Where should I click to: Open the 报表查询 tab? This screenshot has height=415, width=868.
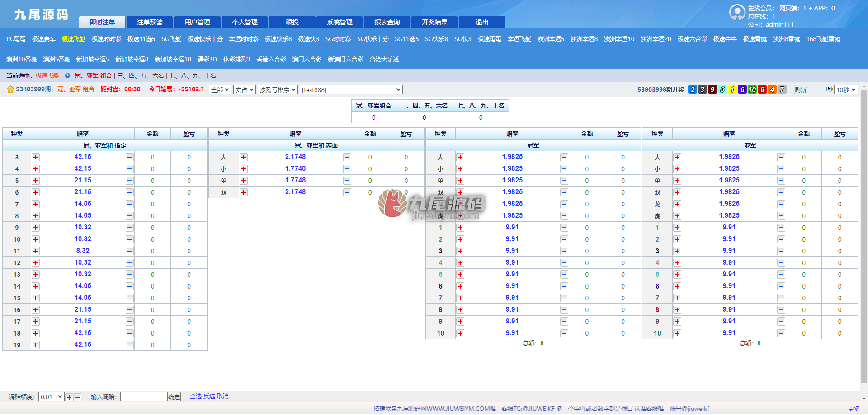point(387,22)
